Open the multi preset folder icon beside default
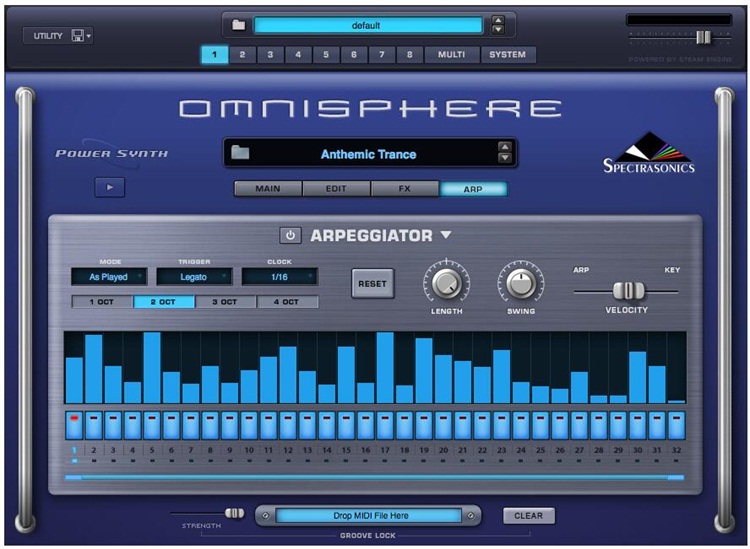The height and width of the screenshot is (549, 750). click(238, 25)
